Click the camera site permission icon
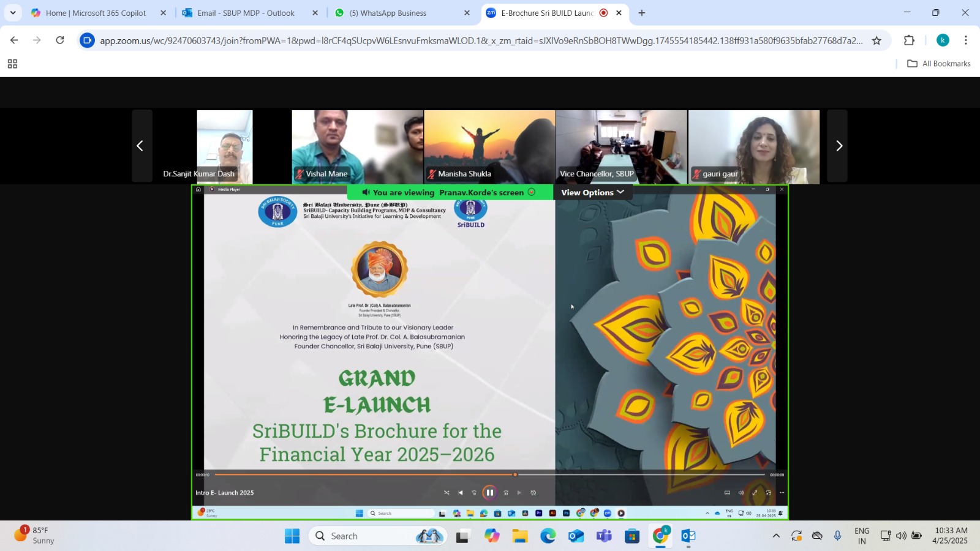Image resolution: width=980 pixels, height=551 pixels. [x=88, y=40]
